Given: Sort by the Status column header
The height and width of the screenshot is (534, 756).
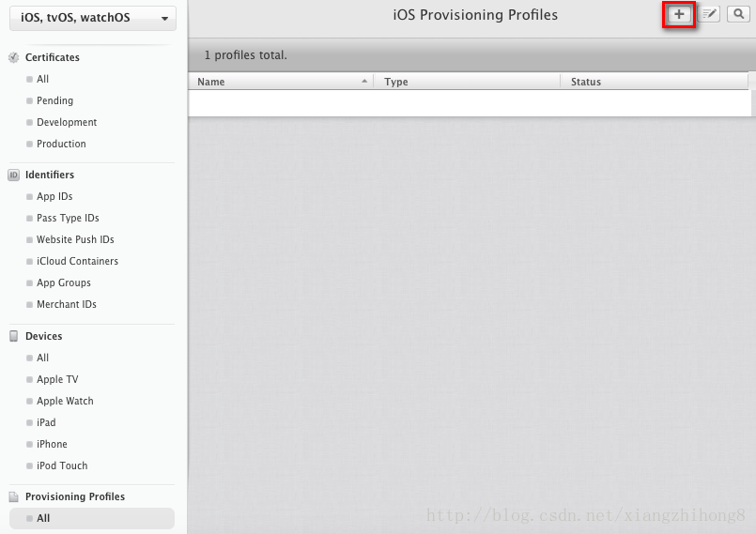Looking at the screenshot, I should [x=655, y=82].
